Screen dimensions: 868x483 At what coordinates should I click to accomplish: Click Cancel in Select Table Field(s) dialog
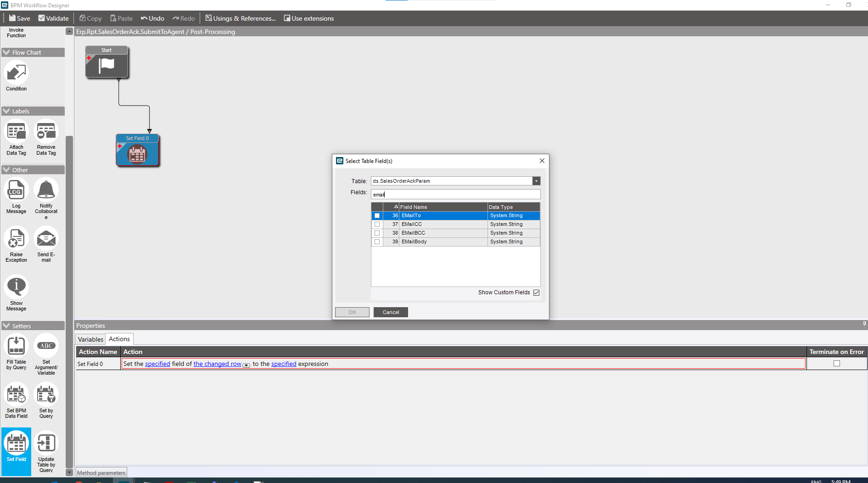(391, 312)
